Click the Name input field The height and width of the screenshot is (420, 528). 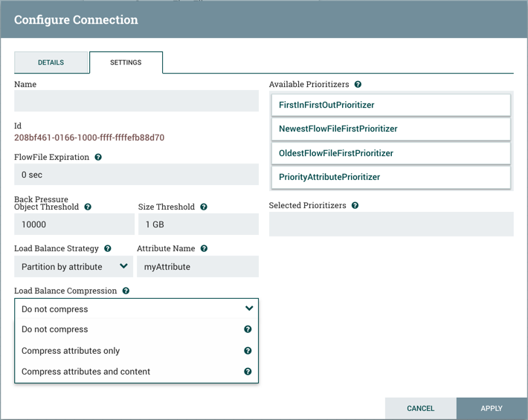coord(136,101)
